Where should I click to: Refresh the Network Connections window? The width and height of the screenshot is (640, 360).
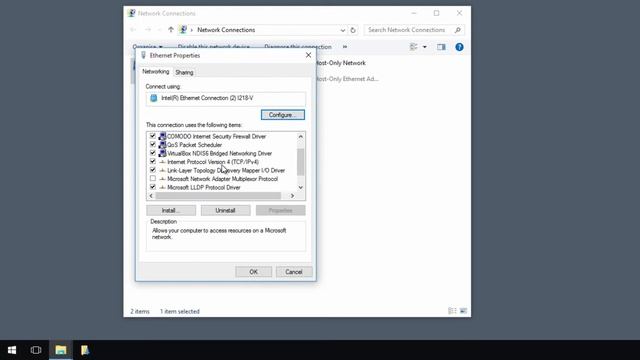[x=353, y=30]
